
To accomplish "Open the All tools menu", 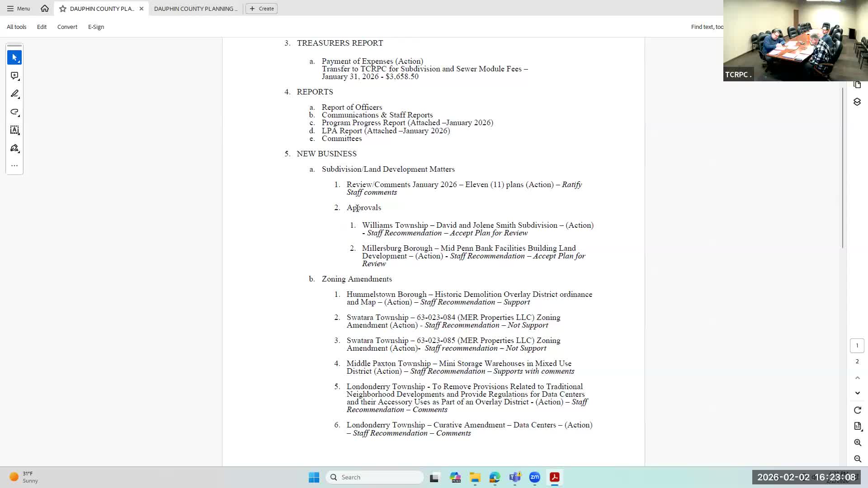I will [16, 27].
